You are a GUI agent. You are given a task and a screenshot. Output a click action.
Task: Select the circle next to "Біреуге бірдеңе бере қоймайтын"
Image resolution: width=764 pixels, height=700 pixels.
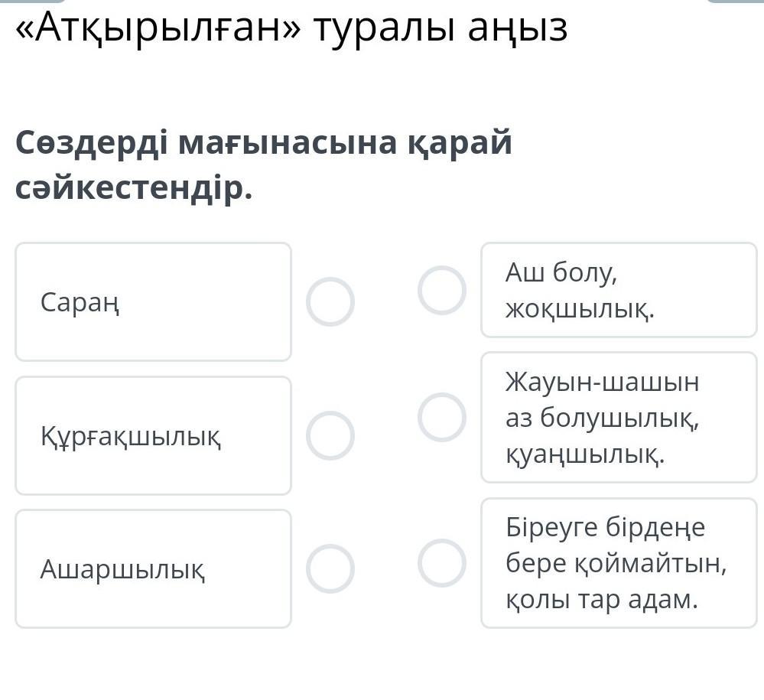[442, 562]
